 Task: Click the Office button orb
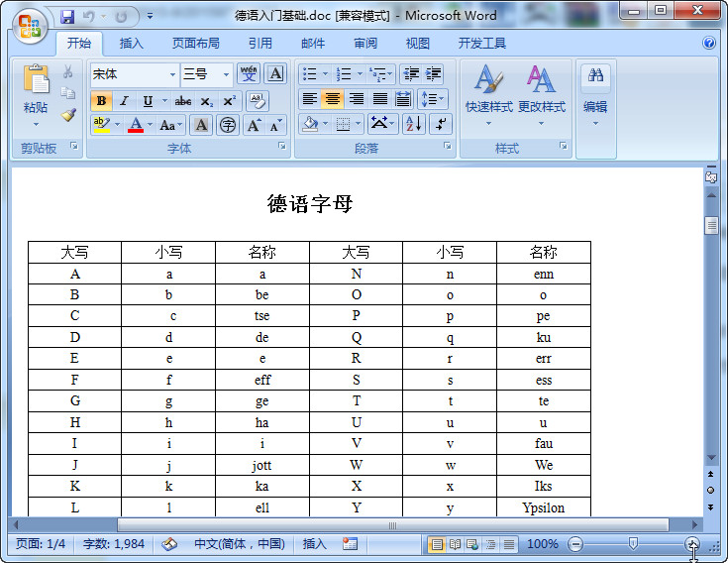(x=30, y=25)
